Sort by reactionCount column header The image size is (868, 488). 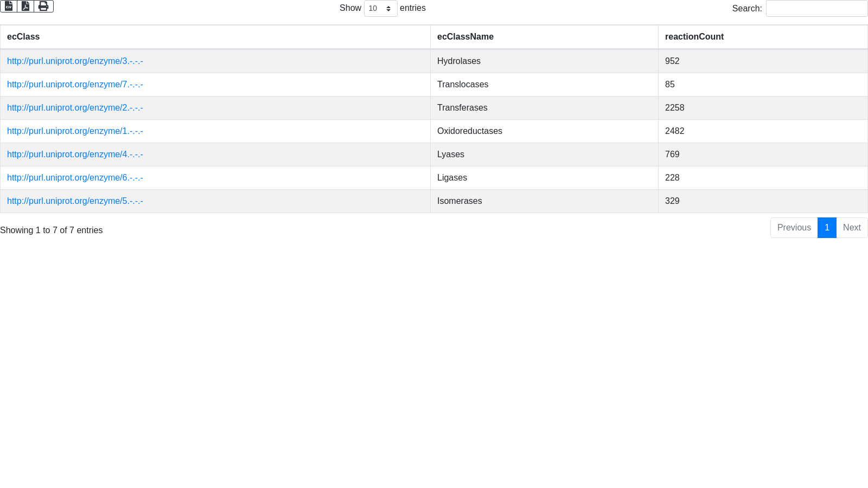pos(694,37)
